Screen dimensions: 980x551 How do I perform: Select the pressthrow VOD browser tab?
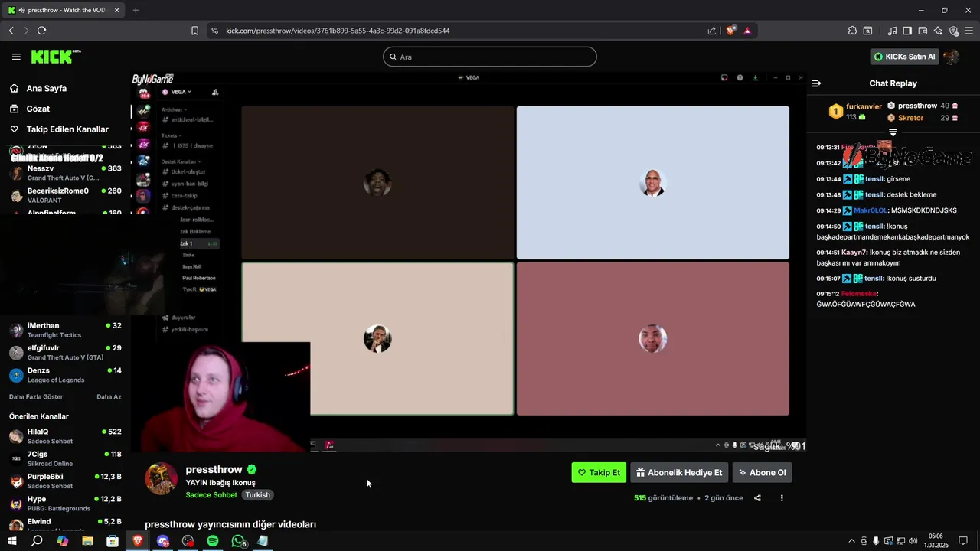tap(64, 10)
